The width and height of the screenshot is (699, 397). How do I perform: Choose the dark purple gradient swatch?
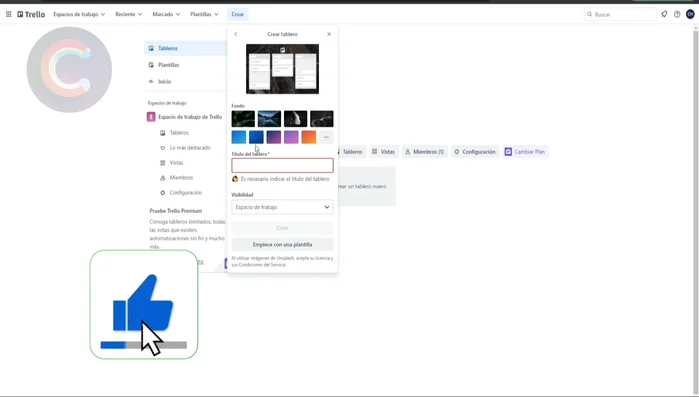point(274,137)
